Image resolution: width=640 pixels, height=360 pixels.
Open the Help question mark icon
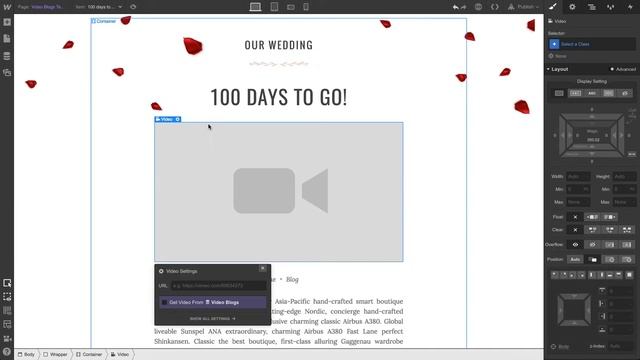click(x=7, y=352)
